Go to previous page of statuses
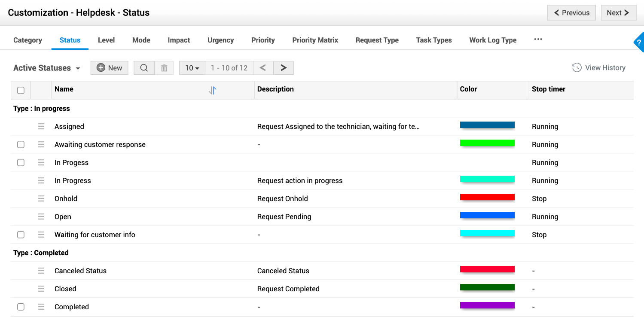 (x=263, y=68)
